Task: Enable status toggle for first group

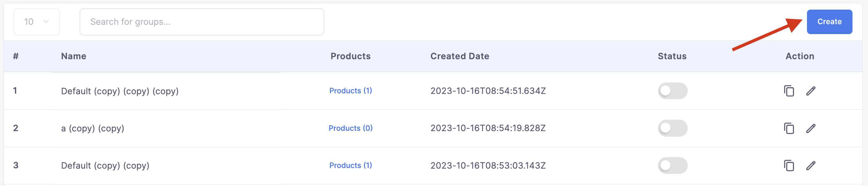Action: 673,91
